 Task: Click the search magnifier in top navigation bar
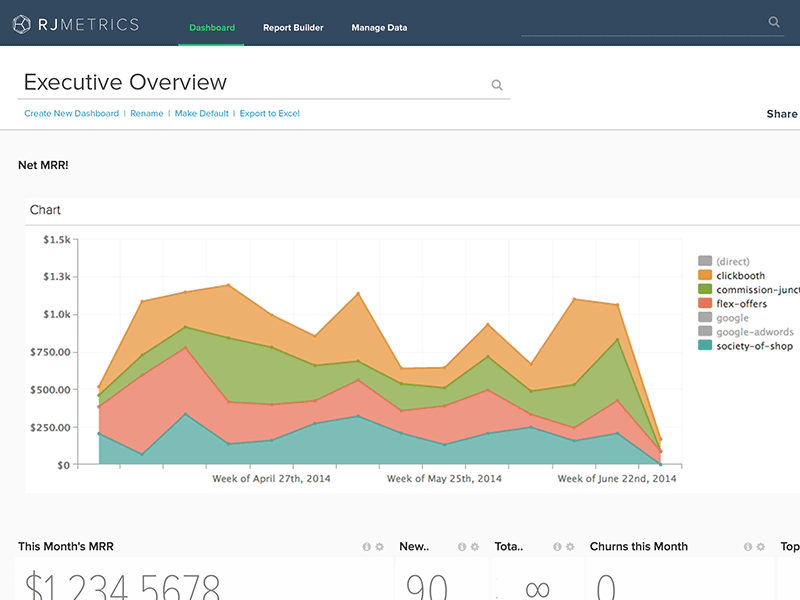(x=774, y=22)
